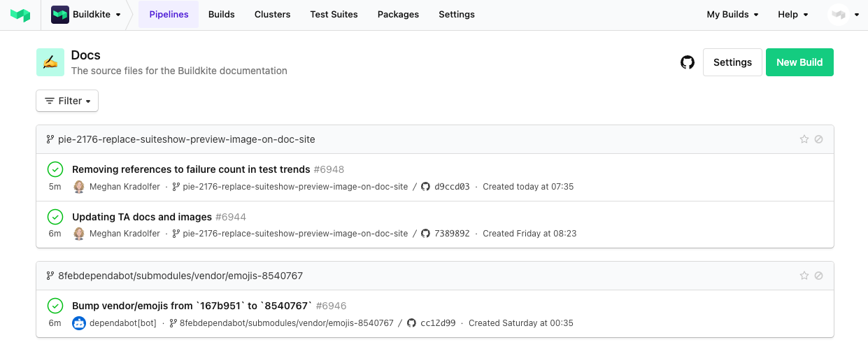Click 'Created today at 07:35' timestamp
The image size is (868, 347).
tap(528, 187)
